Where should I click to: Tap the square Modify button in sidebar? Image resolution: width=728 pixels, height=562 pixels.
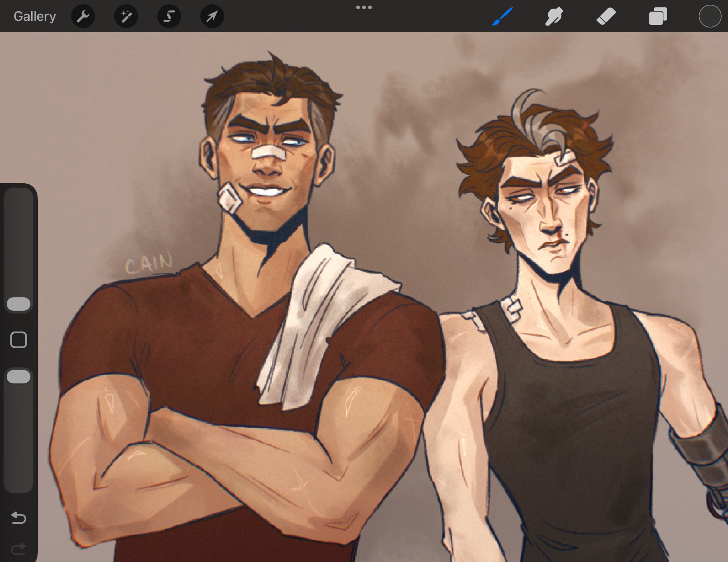(19, 340)
